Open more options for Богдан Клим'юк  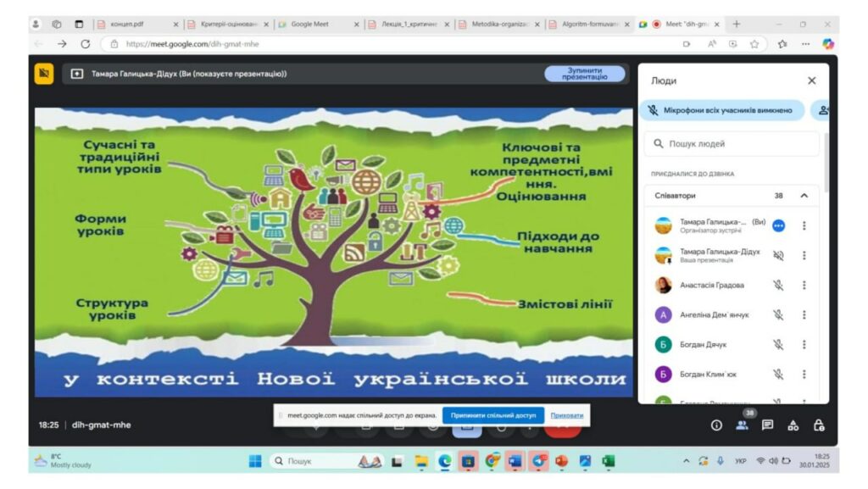tap(804, 374)
